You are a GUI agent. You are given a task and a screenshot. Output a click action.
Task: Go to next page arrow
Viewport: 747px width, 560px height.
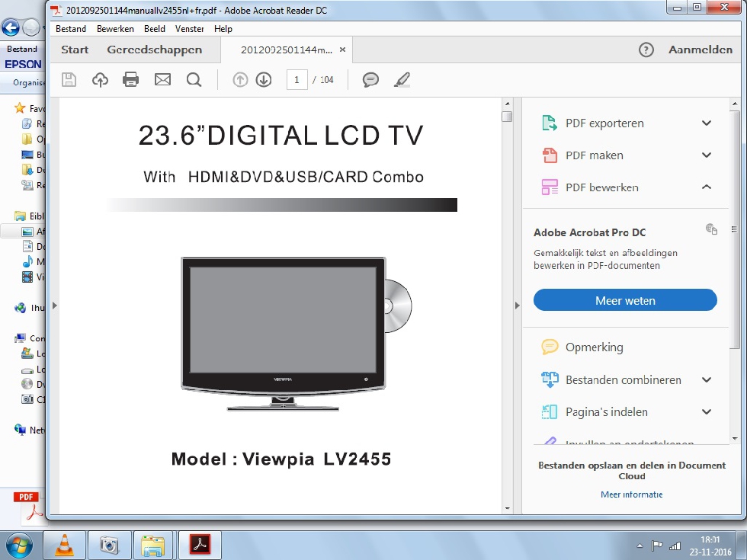[x=264, y=79]
